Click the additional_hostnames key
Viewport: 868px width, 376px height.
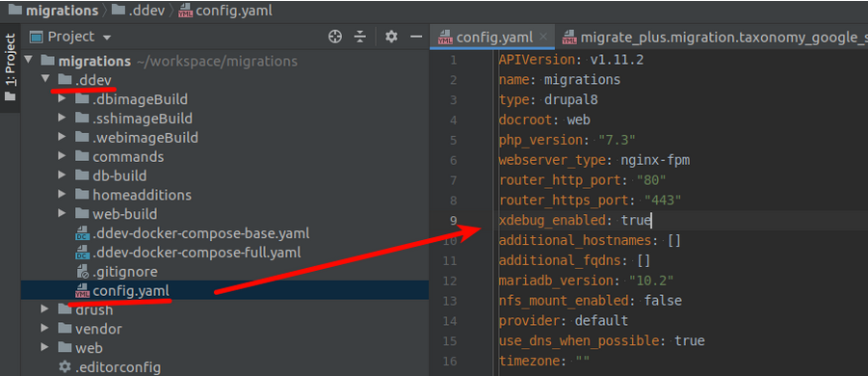pos(574,240)
